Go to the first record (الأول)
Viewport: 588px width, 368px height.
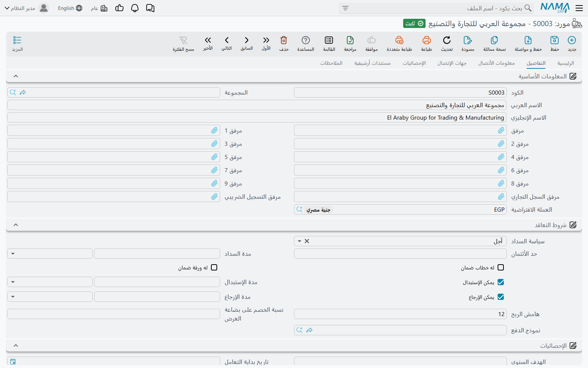[266, 40]
